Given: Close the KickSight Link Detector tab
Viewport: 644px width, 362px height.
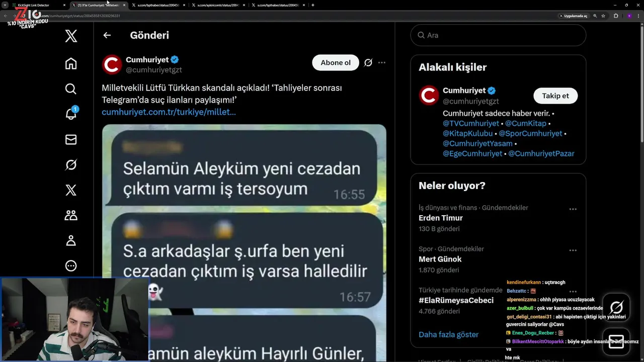Looking at the screenshot, I should click(64, 5).
